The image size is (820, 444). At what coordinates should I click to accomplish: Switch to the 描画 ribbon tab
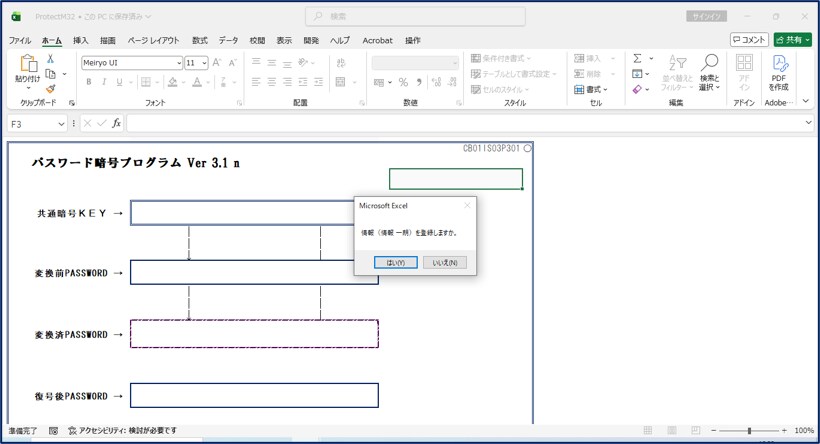(108, 40)
